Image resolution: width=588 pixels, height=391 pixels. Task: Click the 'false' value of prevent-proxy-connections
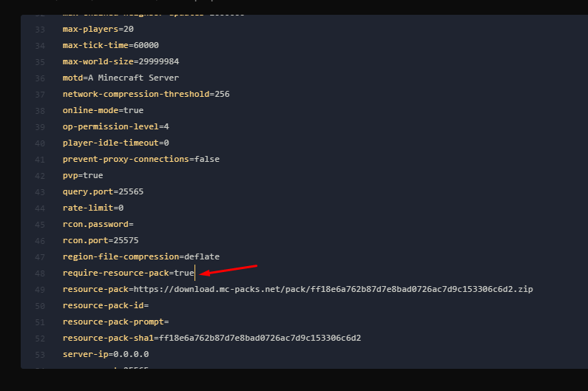pos(206,159)
